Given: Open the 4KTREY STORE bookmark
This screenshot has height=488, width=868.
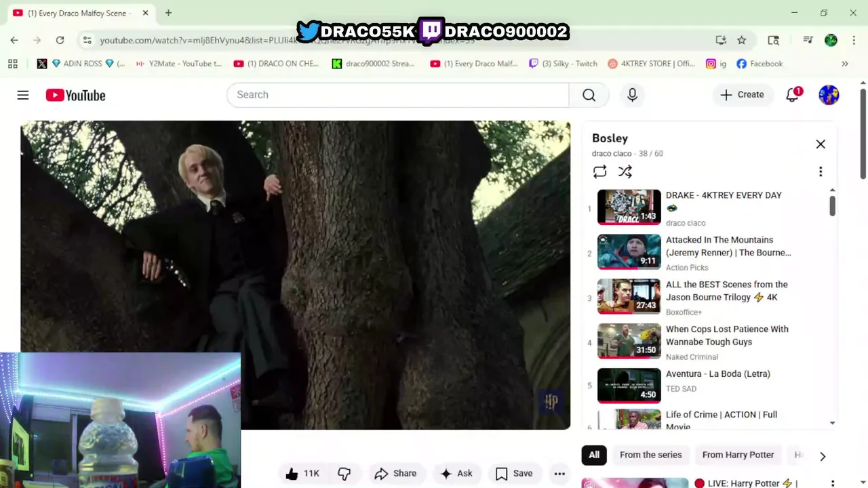Looking at the screenshot, I should tap(652, 64).
